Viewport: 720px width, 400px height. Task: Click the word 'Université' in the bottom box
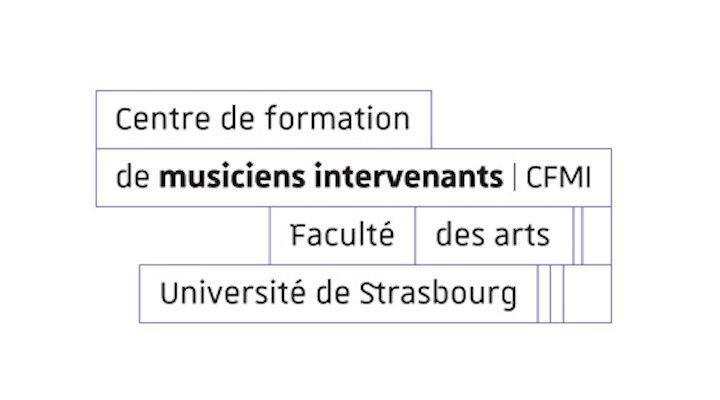click(x=233, y=293)
